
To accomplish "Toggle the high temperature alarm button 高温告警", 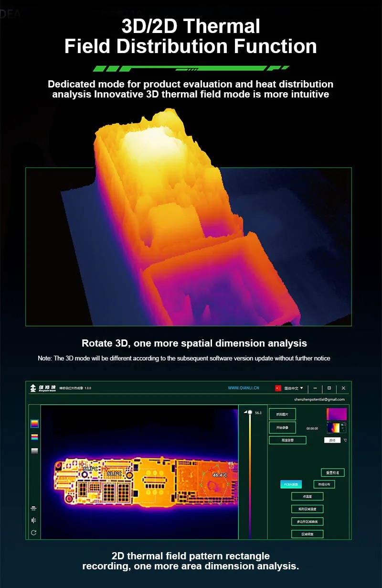I will [287, 440].
